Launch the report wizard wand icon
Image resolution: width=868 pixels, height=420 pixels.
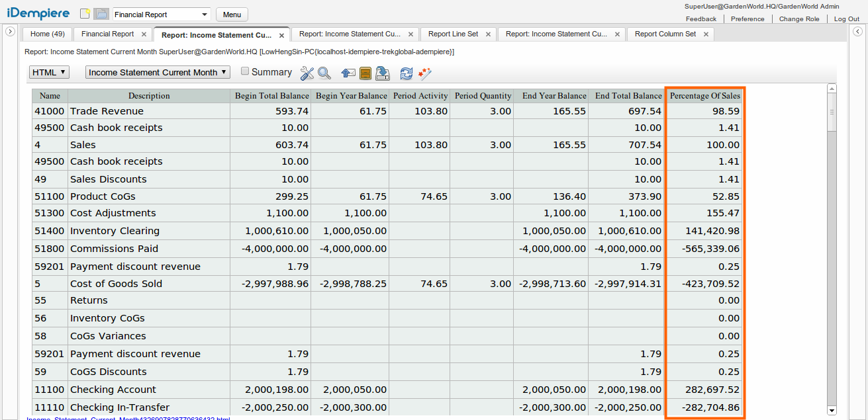424,73
